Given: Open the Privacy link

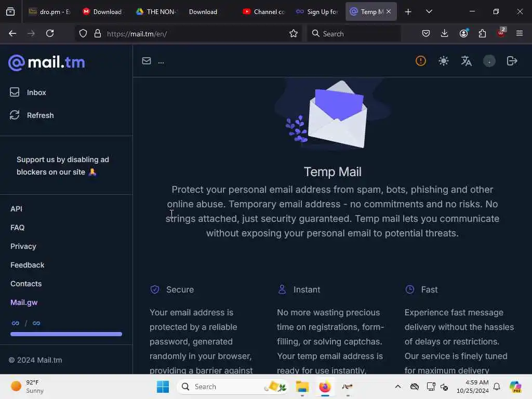Looking at the screenshot, I should [x=23, y=246].
